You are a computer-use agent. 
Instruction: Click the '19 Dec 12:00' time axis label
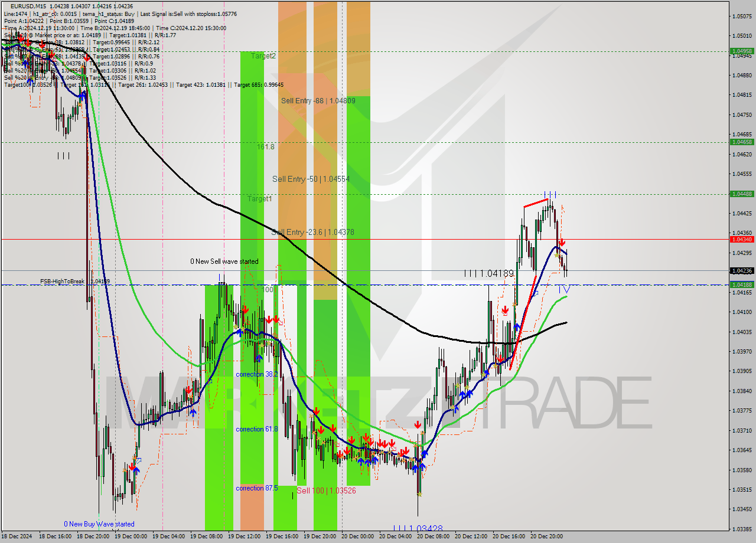[x=244, y=537]
